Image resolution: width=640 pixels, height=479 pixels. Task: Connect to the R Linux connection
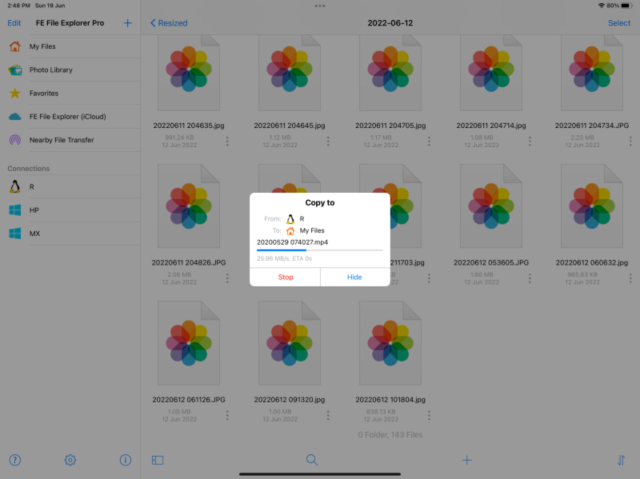click(32, 187)
